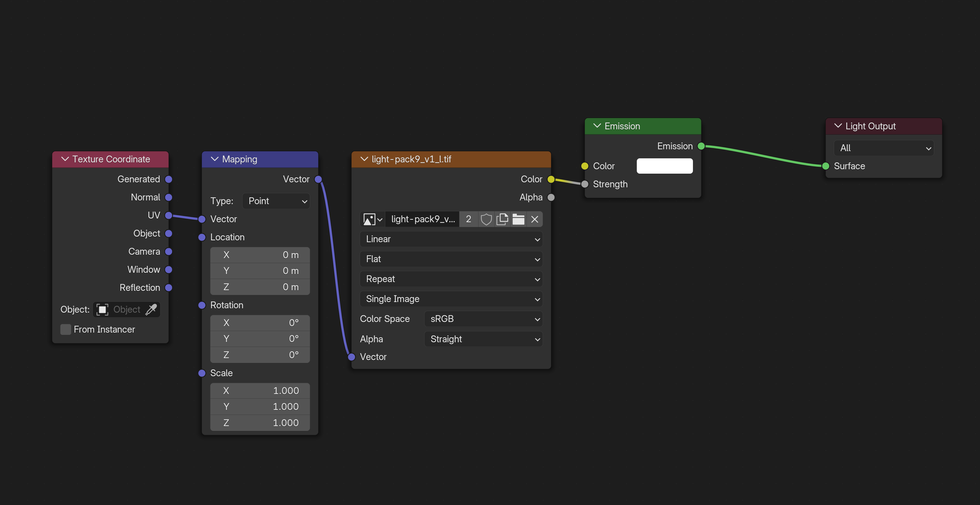
Task: Click the object eyedropper icon
Action: 151,310
